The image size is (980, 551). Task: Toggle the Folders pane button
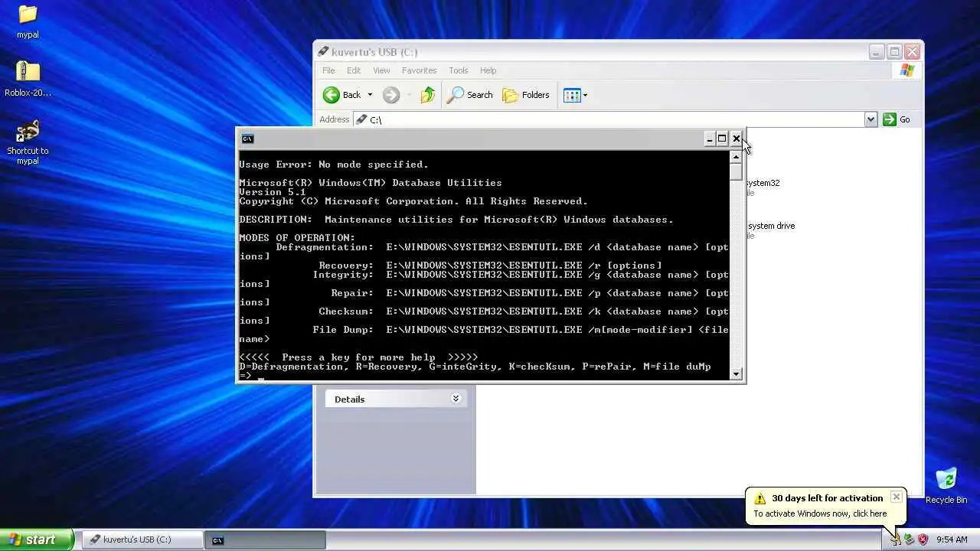pos(526,95)
